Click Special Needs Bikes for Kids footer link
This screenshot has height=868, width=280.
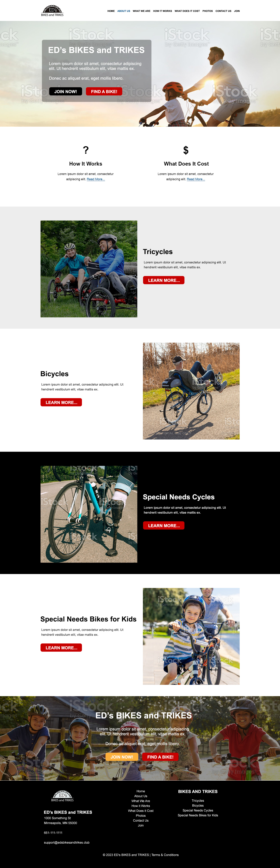(198, 815)
